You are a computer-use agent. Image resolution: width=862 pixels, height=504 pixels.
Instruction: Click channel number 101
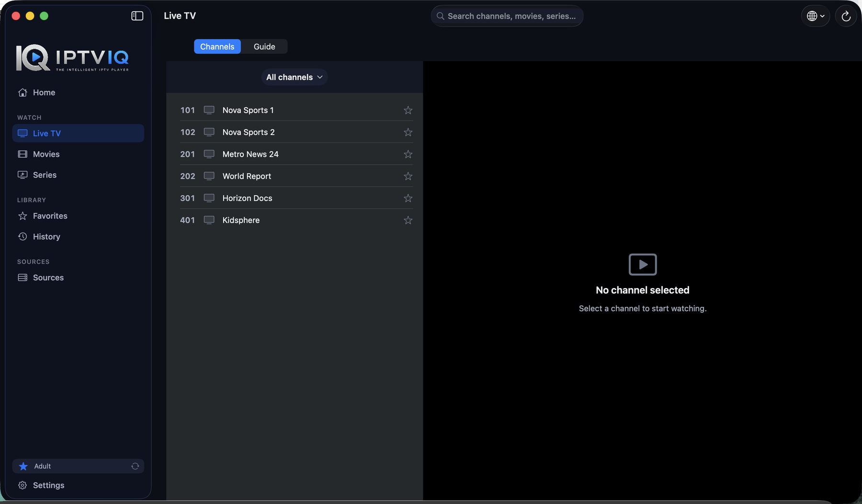pos(188,110)
